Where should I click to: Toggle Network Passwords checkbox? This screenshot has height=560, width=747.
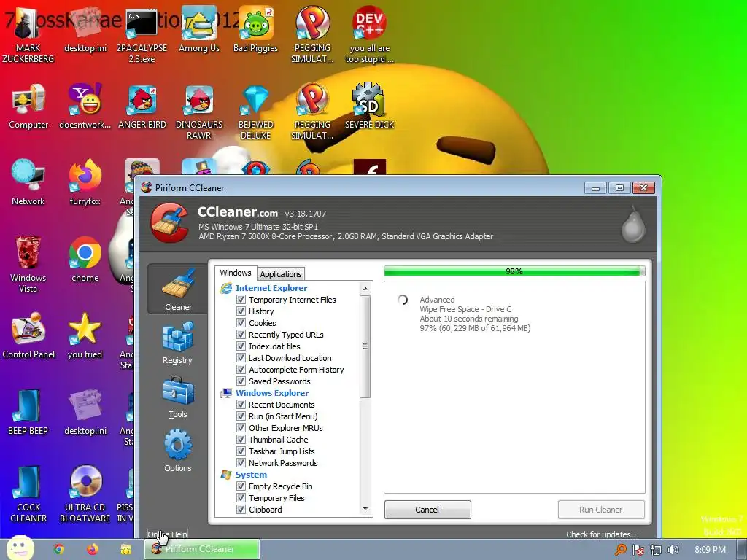(x=241, y=463)
